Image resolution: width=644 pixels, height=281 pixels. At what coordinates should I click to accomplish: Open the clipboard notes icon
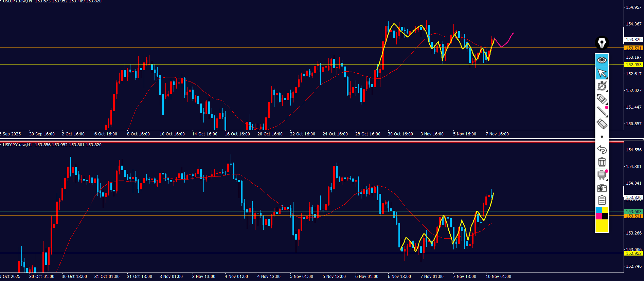[602, 200]
